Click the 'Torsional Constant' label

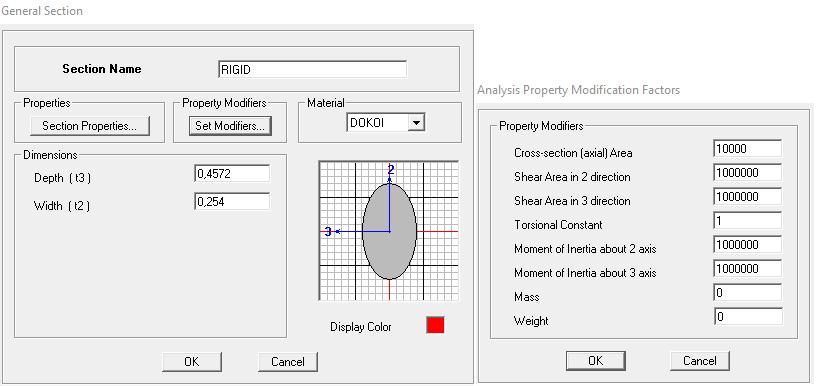558,225
